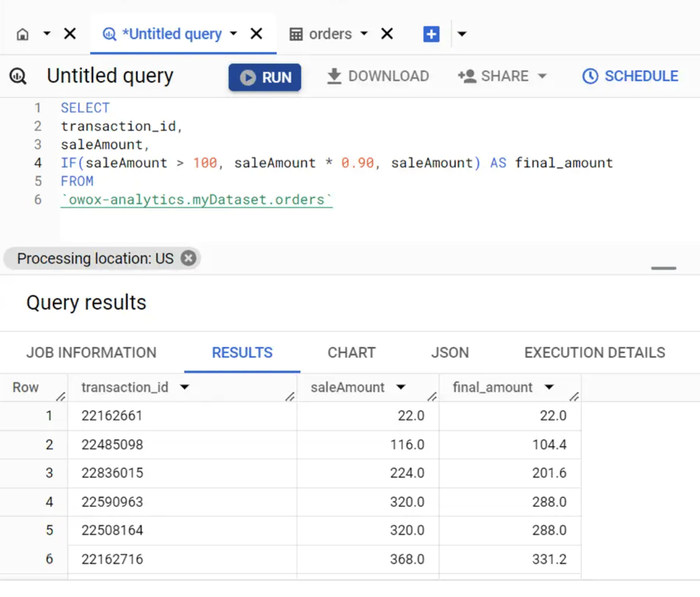Select transaction ID 22162716 cell

[182, 559]
